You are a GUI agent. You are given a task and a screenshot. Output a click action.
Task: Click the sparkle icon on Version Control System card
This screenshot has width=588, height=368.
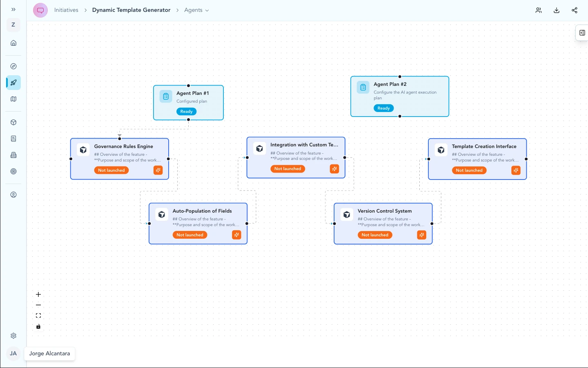(x=421, y=235)
